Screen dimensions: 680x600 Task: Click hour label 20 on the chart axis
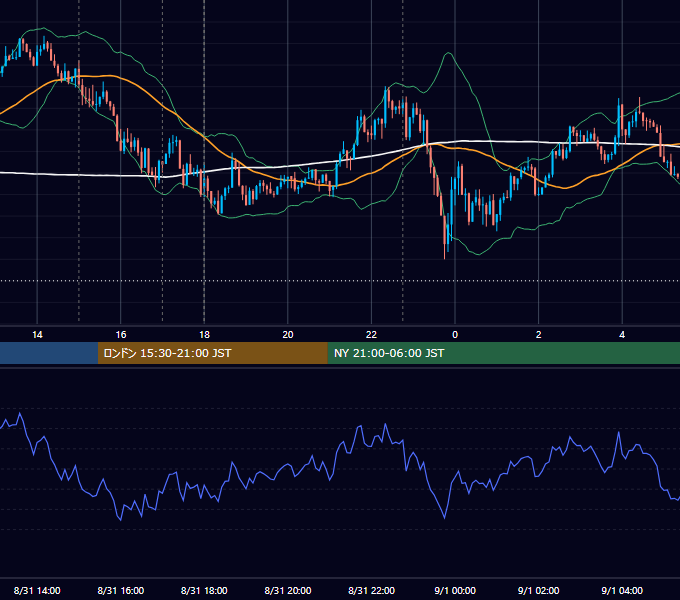[x=288, y=335]
